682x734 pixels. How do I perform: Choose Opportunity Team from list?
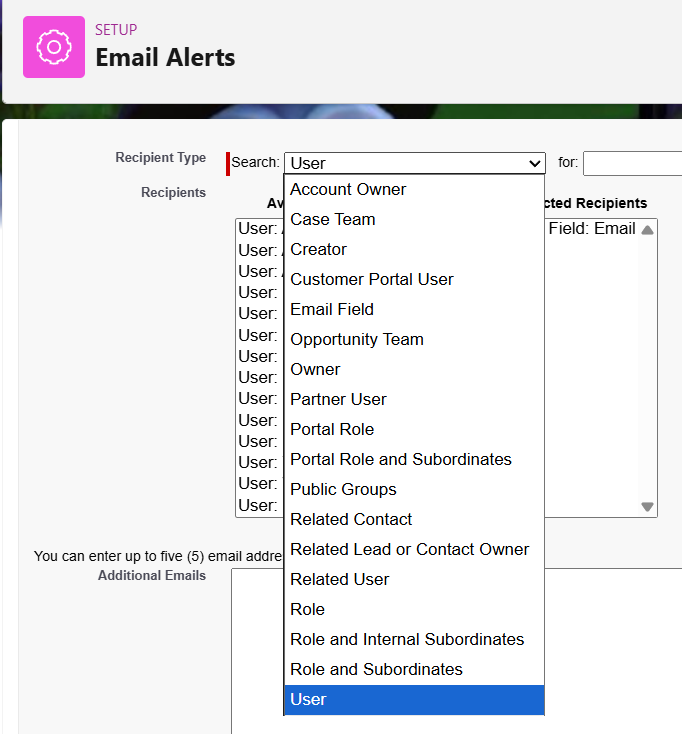point(357,339)
